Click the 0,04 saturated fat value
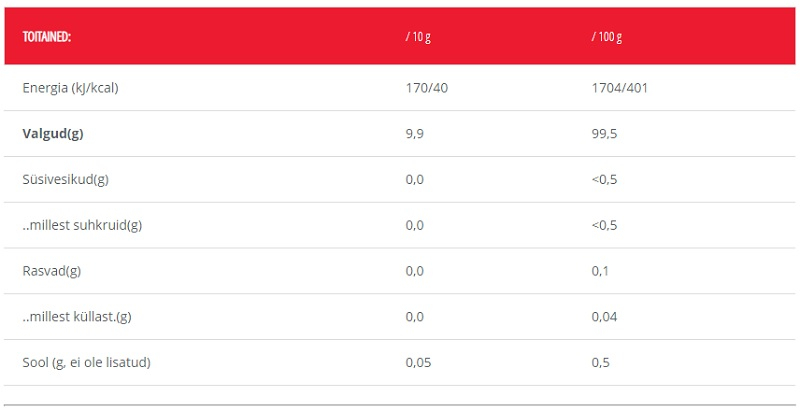 [604, 317]
